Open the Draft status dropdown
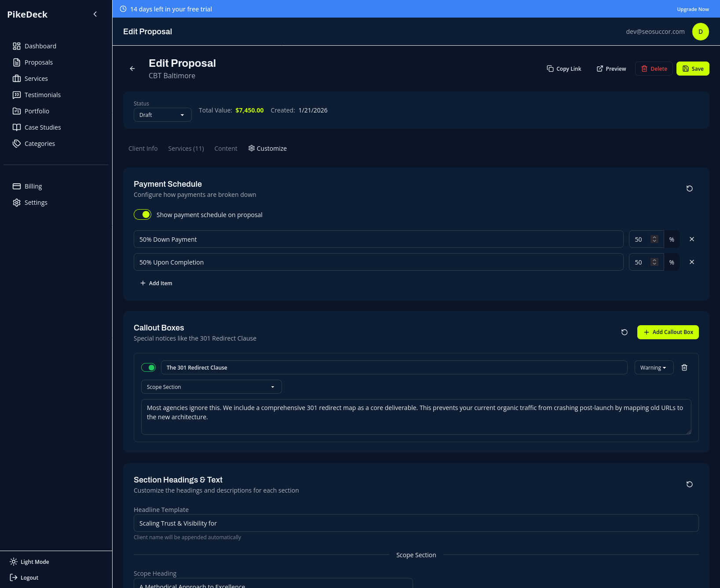This screenshot has width=720, height=588. point(162,115)
